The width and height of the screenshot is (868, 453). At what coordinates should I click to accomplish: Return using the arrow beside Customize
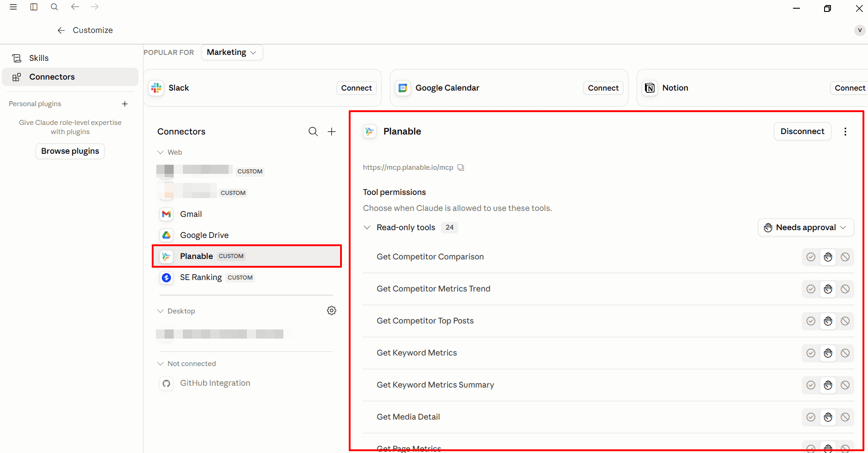pyautogui.click(x=61, y=30)
